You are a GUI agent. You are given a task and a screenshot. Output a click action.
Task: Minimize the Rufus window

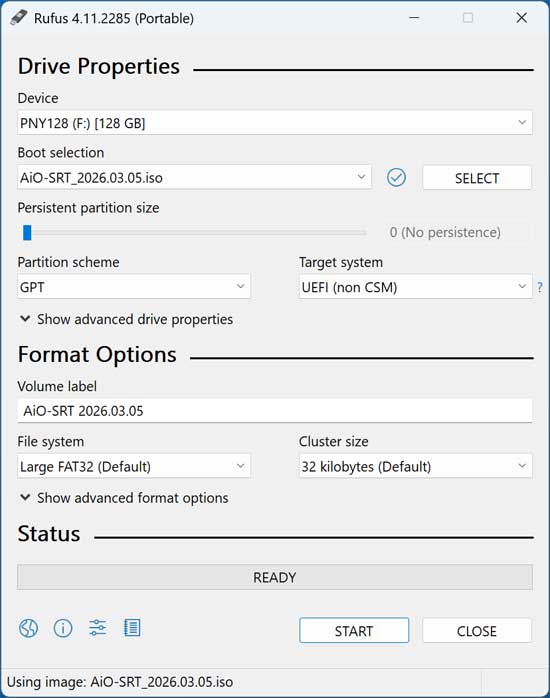point(414,18)
